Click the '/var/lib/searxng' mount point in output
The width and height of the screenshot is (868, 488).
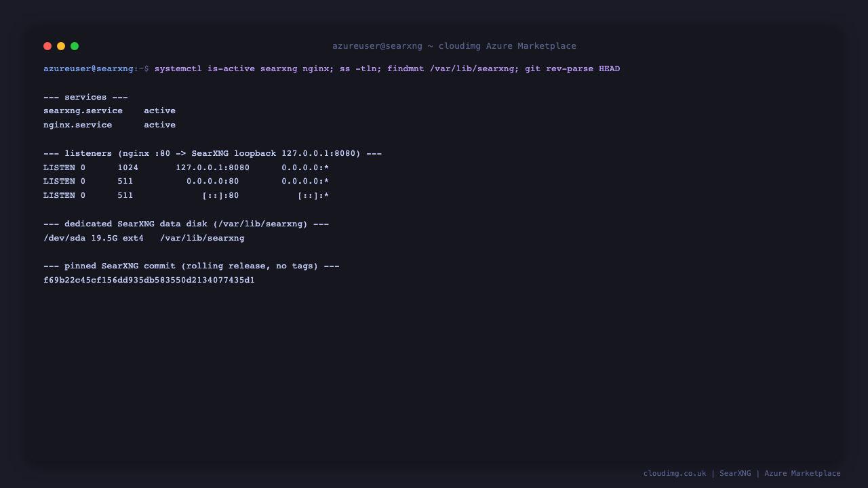[x=202, y=239]
